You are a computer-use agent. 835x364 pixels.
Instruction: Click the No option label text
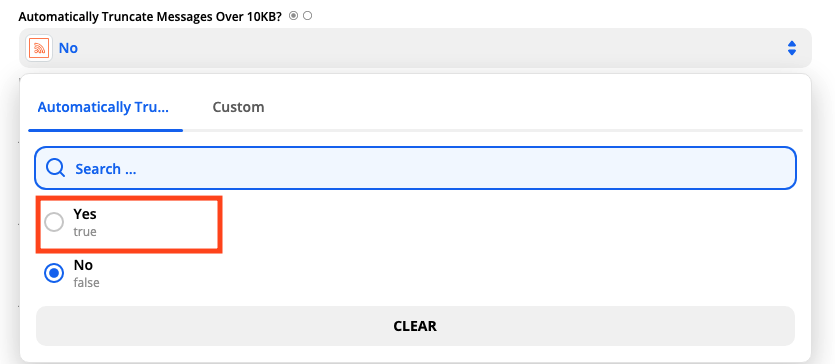[x=83, y=265]
